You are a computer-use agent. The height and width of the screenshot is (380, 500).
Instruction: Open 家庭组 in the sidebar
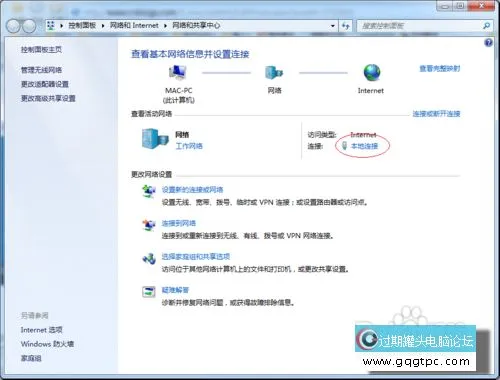tap(31, 358)
